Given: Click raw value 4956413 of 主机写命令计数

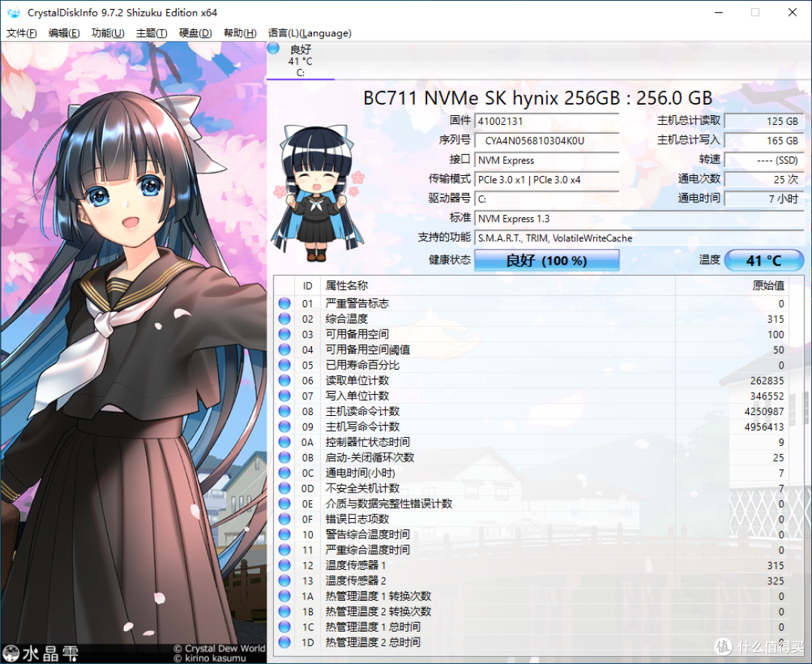Looking at the screenshot, I should (x=764, y=427).
